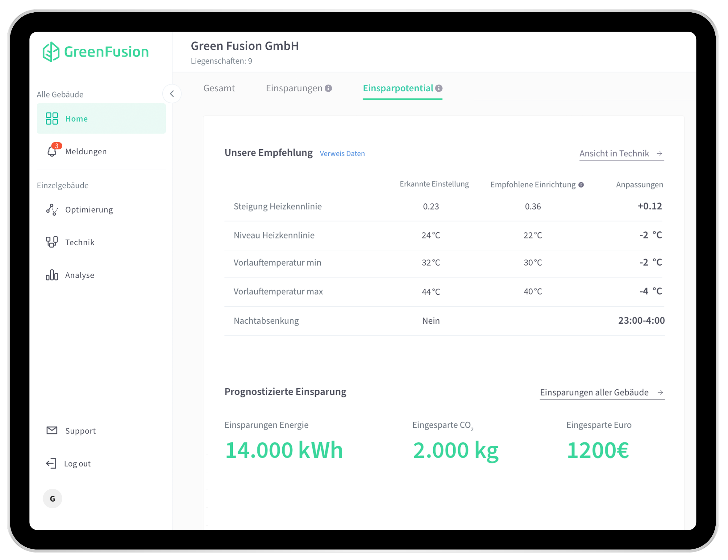Click the G user avatar

52,499
